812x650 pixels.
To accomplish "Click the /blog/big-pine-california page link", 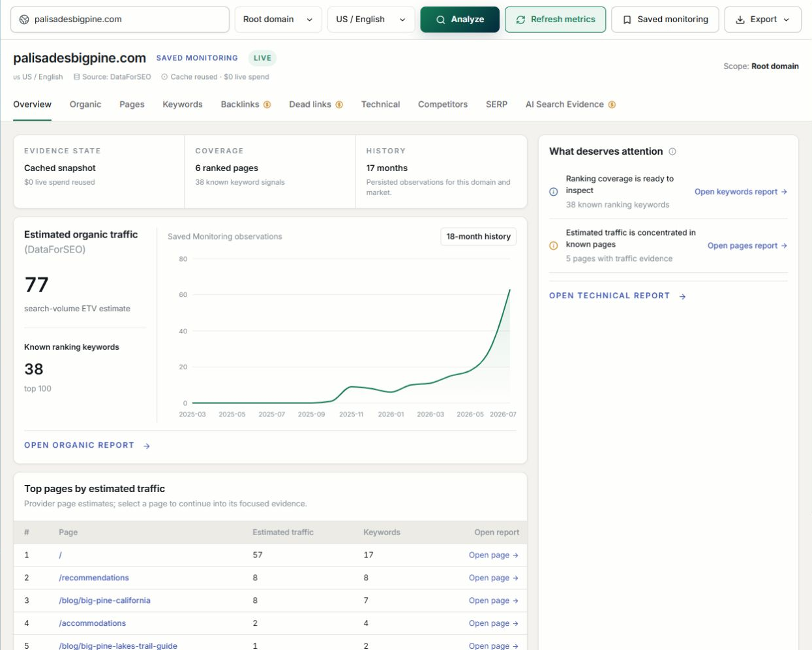I will point(104,601).
